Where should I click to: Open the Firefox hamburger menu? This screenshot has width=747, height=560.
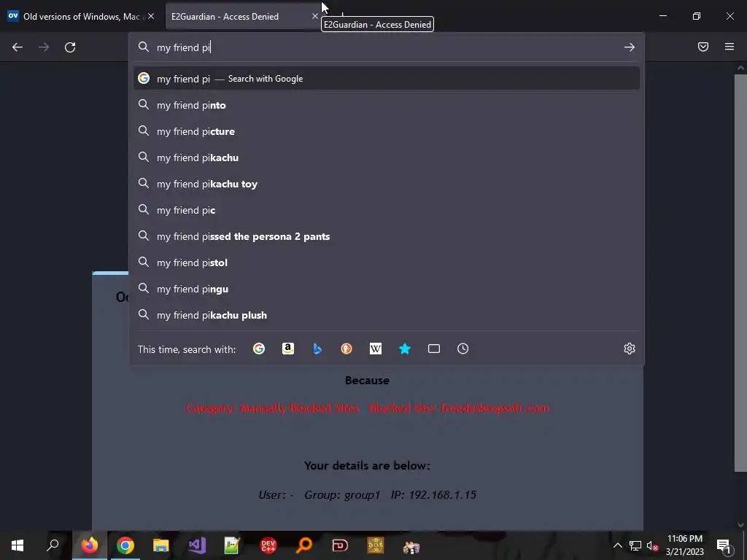pos(729,47)
